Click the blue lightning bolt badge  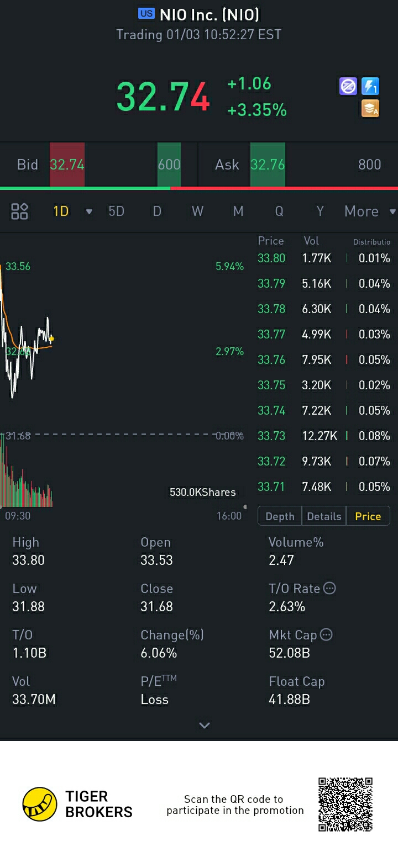(370, 86)
